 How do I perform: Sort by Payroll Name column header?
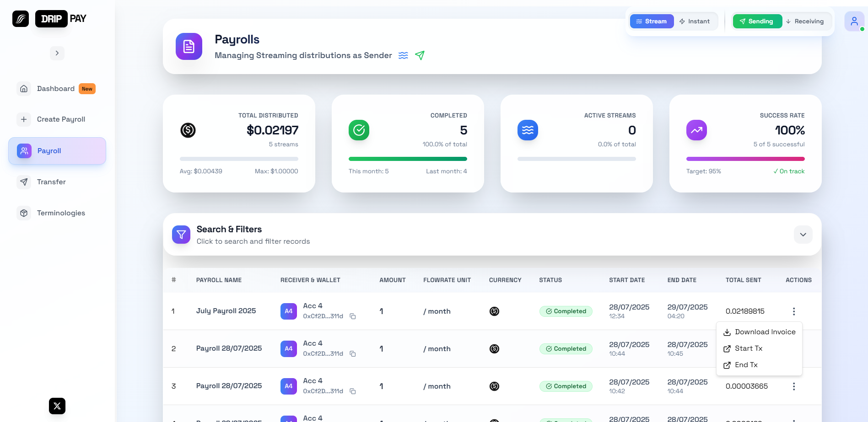[219, 280]
